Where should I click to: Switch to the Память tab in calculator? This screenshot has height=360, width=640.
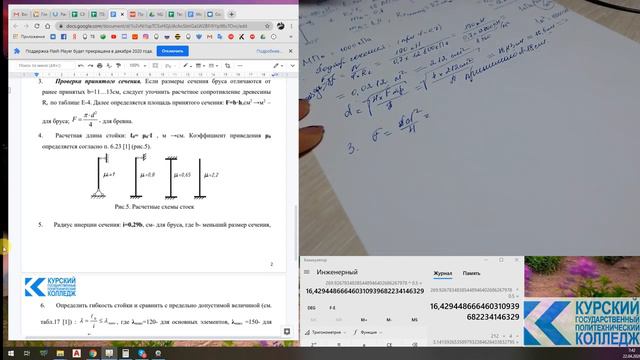pos(471,273)
